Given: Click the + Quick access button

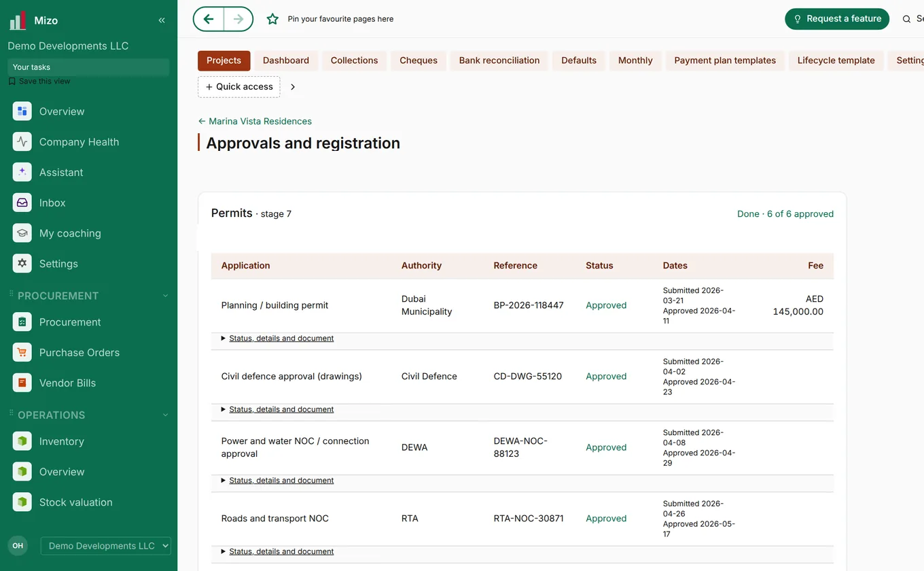Looking at the screenshot, I should (x=239, y=87).
